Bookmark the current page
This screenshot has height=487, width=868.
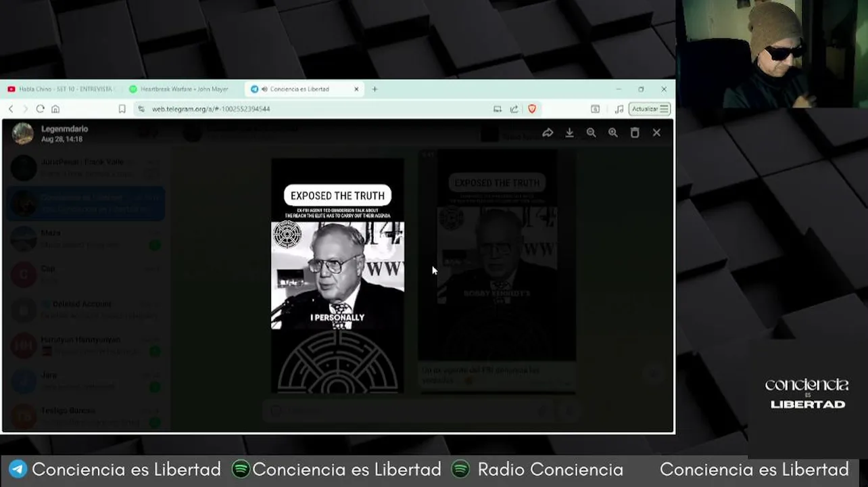(x=122, y=109)
